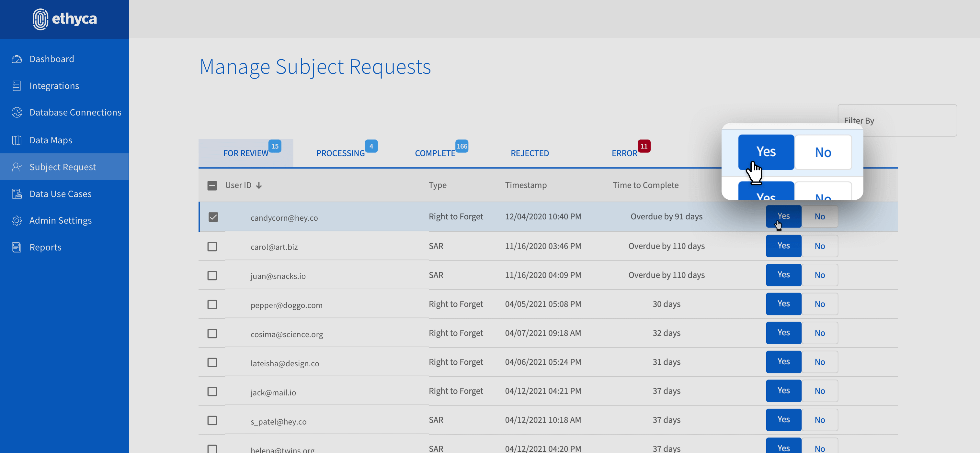Click the Integrations icon in sidebar

(17, 86)
